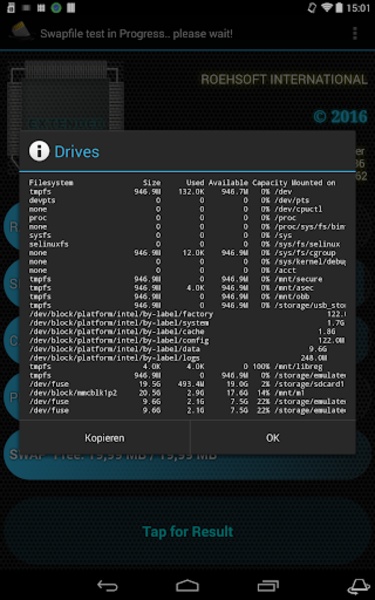Confirm the Drives dialog with OK
This screenshot has width=375, height=600.
tap(273, 438)
